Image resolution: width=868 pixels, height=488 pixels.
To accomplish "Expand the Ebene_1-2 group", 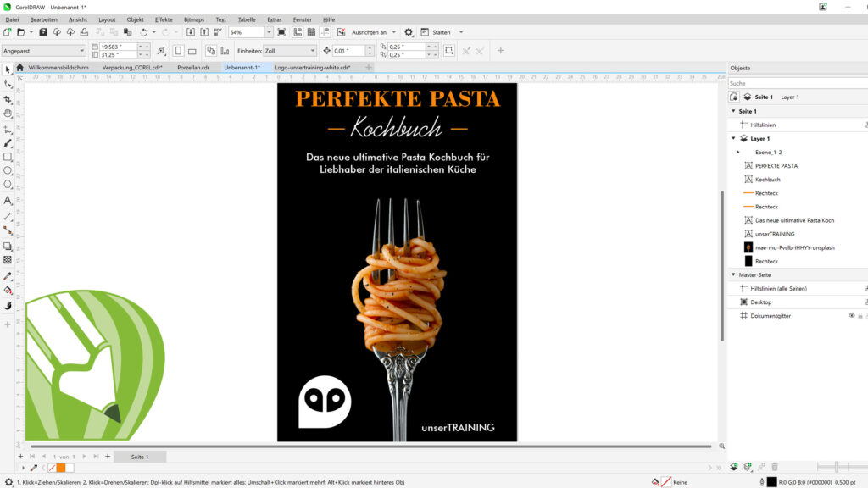I will point(738,152).
